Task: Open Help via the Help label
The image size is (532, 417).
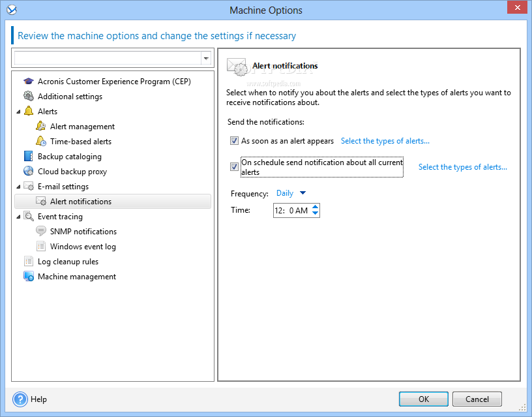Action: point(38,399)
